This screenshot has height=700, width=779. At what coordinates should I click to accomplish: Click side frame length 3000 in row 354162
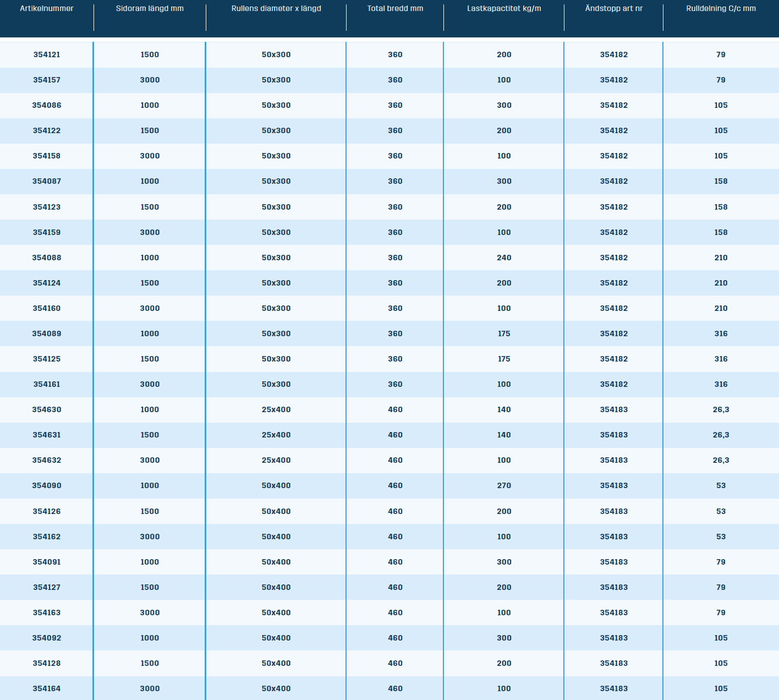tap(150, 537)
